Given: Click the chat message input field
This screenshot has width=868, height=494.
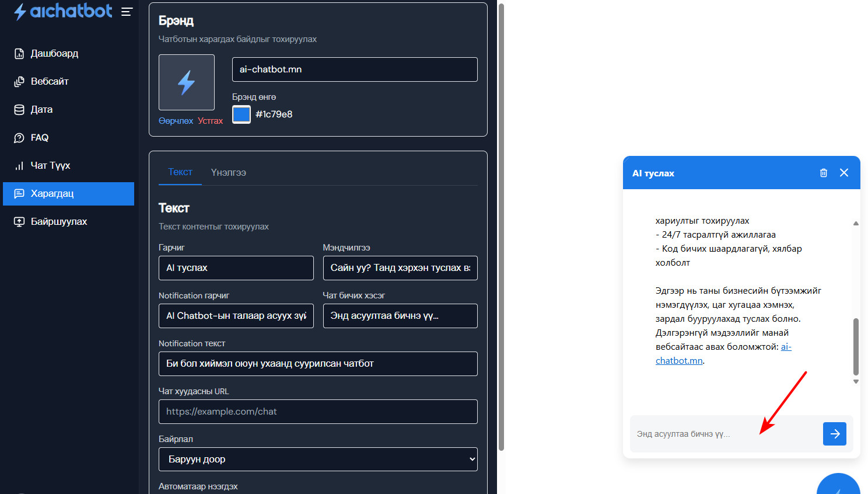Looking at the screenshot, I should tap(723, 434).
